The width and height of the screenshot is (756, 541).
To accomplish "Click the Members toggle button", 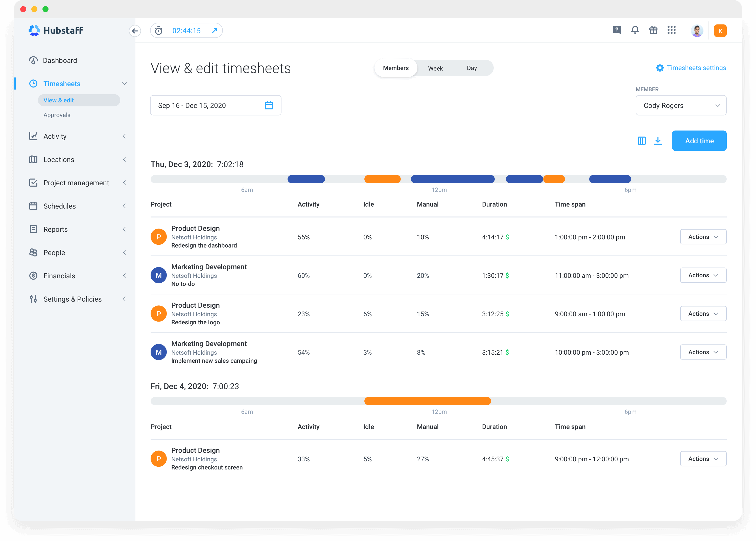I will (x=395, y=68).
